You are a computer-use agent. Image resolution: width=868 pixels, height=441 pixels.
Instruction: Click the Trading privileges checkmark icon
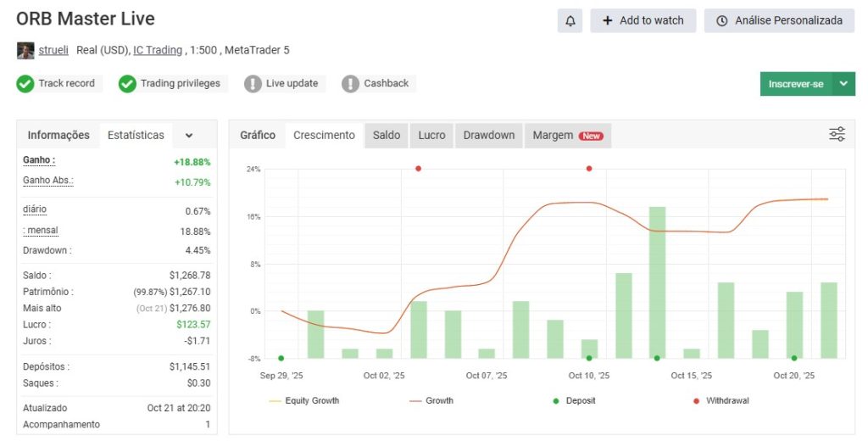coord(127,84)
